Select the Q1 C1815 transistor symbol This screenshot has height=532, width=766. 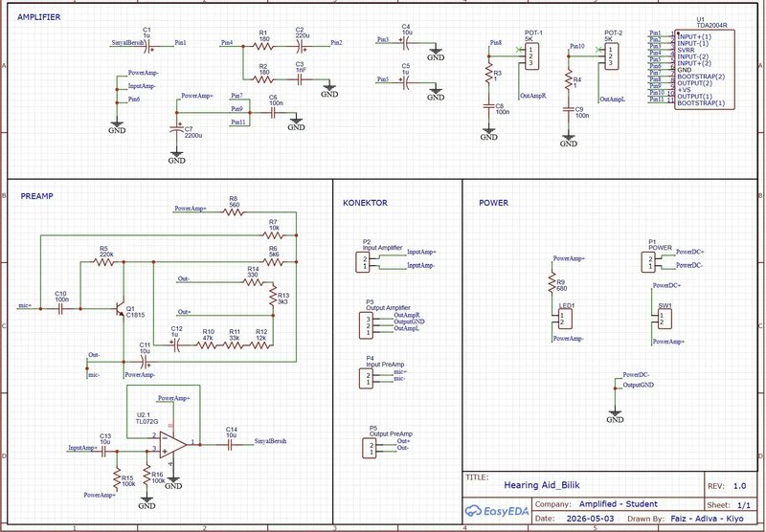click(x=119, y=308)
